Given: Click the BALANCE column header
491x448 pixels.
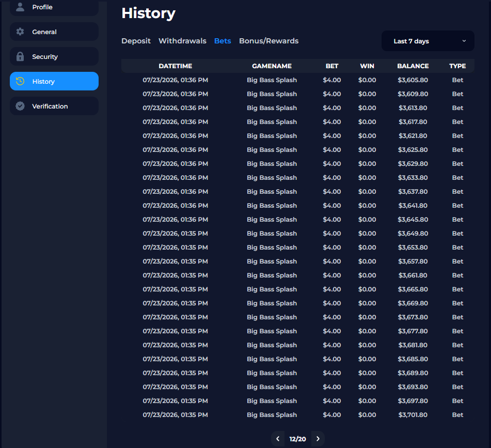Looking at the screenshot, I should tap(413, 66).
